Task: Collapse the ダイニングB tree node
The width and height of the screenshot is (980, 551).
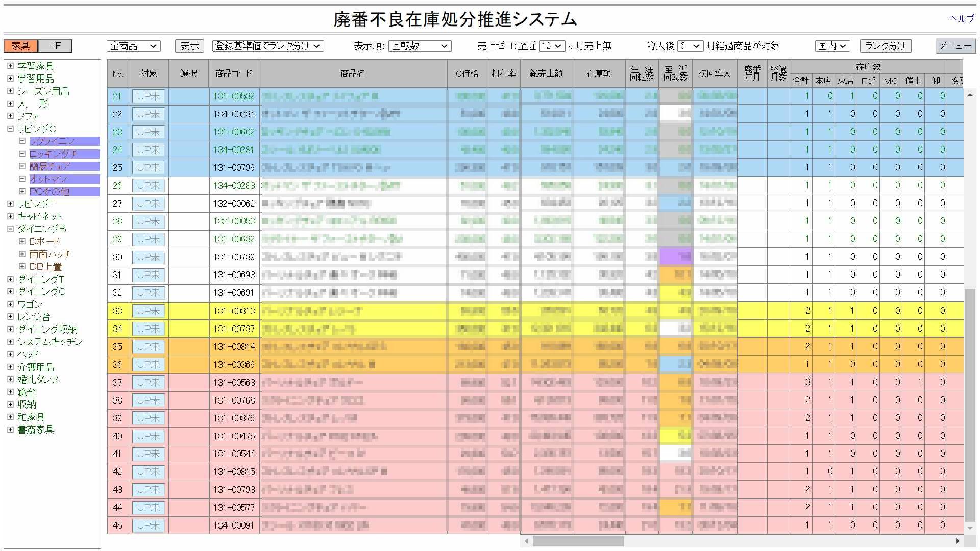Action: [x=10, y=229]
